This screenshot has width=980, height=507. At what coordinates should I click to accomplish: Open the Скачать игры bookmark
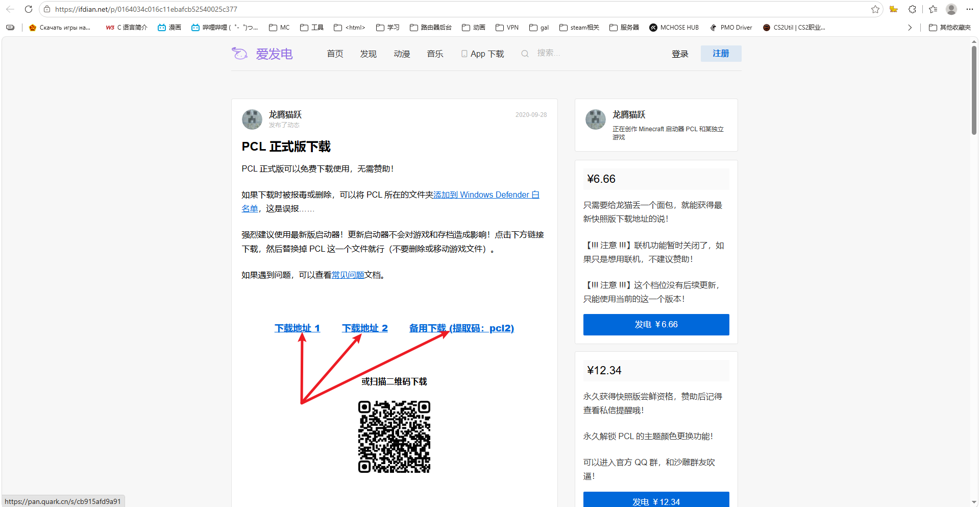tap(60, 28)
